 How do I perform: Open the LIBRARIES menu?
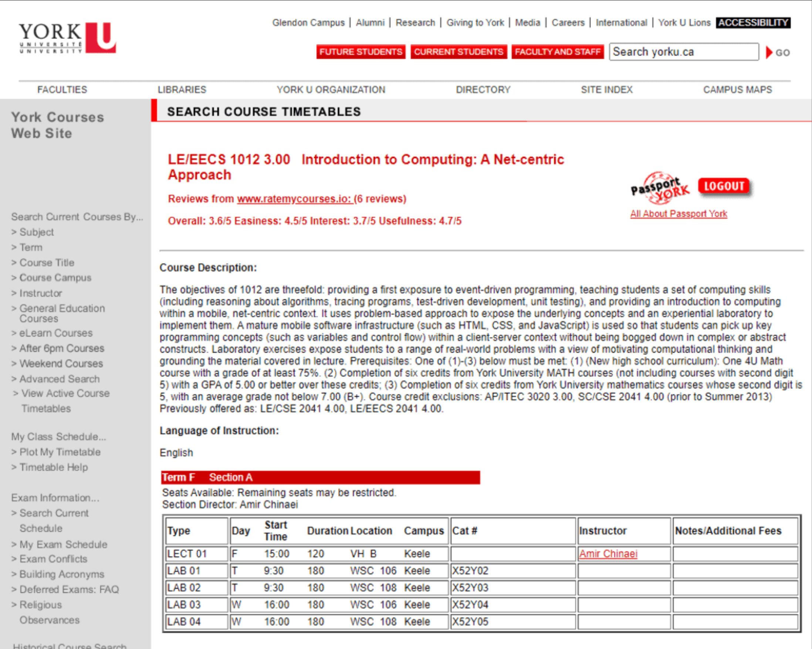pyautogui.click(x=182, y=90)
